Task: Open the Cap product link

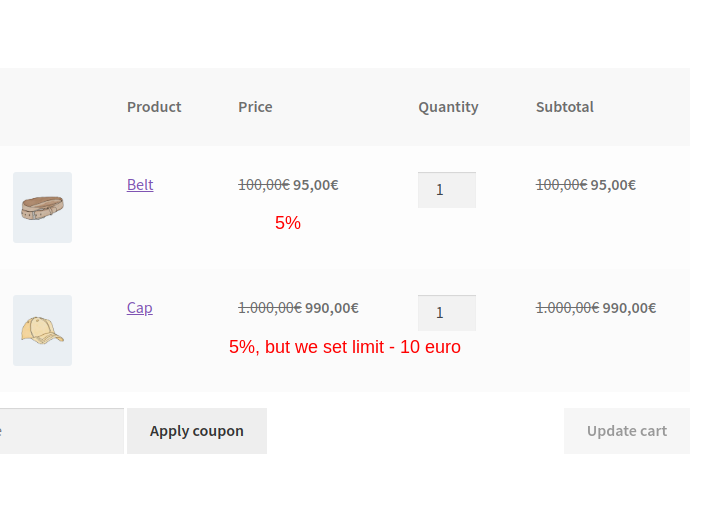Action: coord(140,308)
